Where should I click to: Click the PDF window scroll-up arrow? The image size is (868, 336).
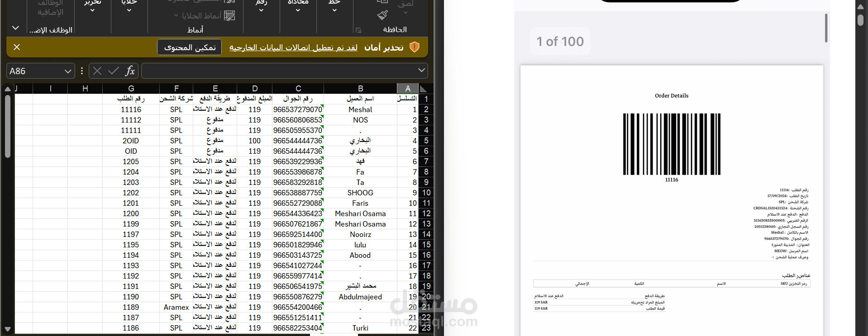[860, 7]
